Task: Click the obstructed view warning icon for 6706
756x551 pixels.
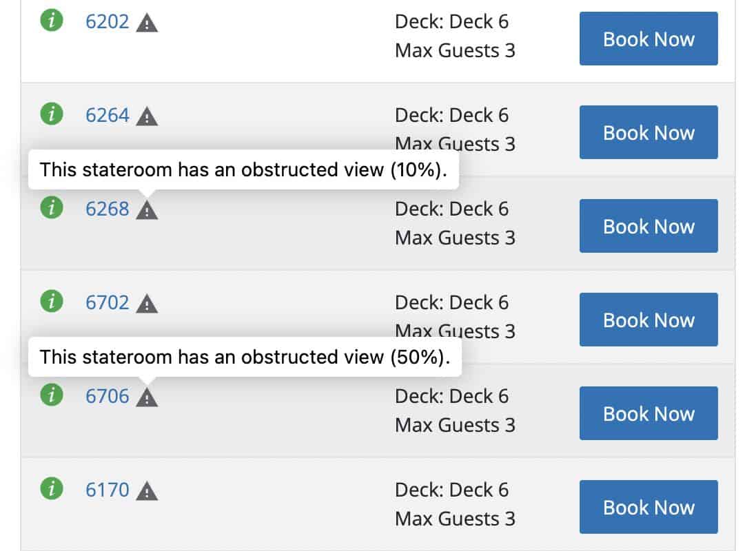Action: tap(147, 397)
